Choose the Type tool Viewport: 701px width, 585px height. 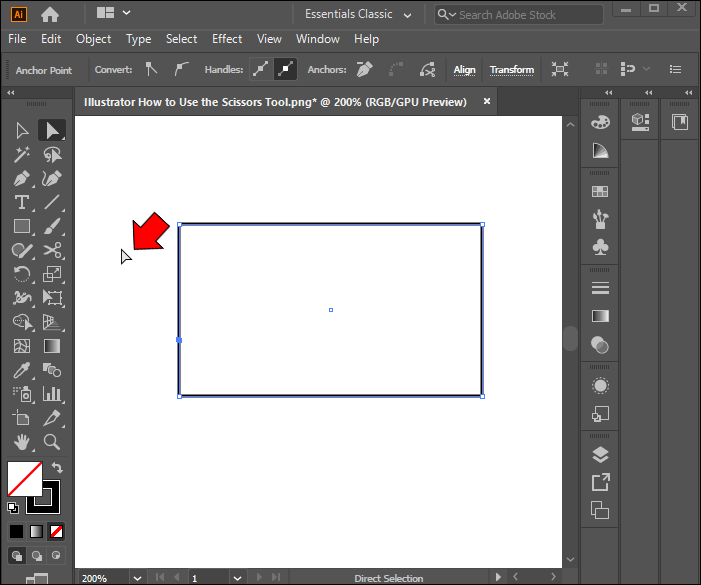(x=21, y=203)
